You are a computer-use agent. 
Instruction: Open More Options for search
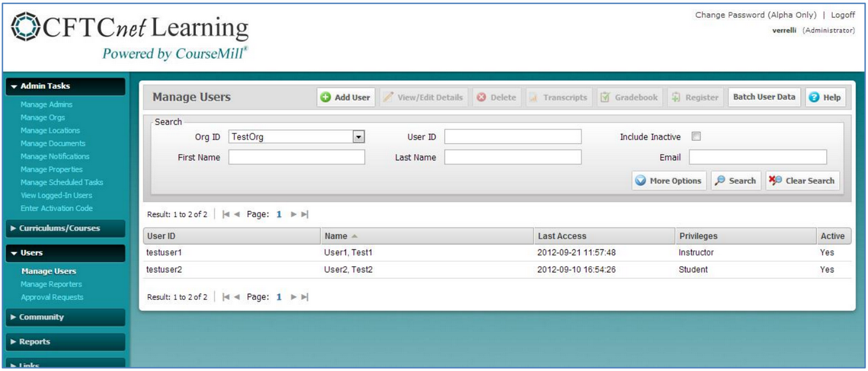668,181
